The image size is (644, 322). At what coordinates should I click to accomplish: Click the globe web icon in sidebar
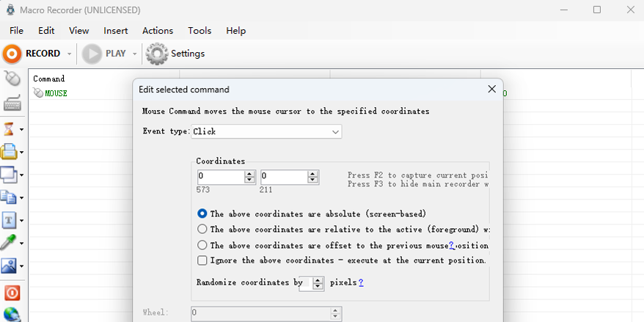pos(12,315)
